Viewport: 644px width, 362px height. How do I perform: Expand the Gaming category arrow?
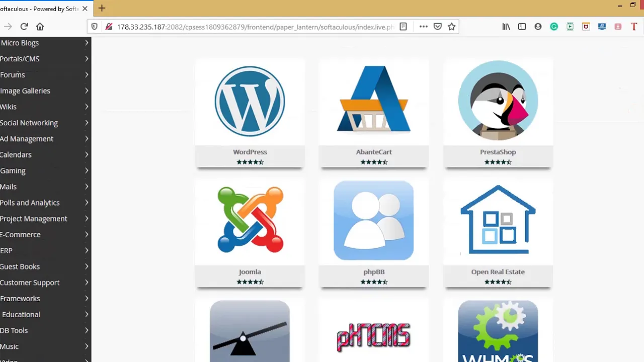click(87, 170)
